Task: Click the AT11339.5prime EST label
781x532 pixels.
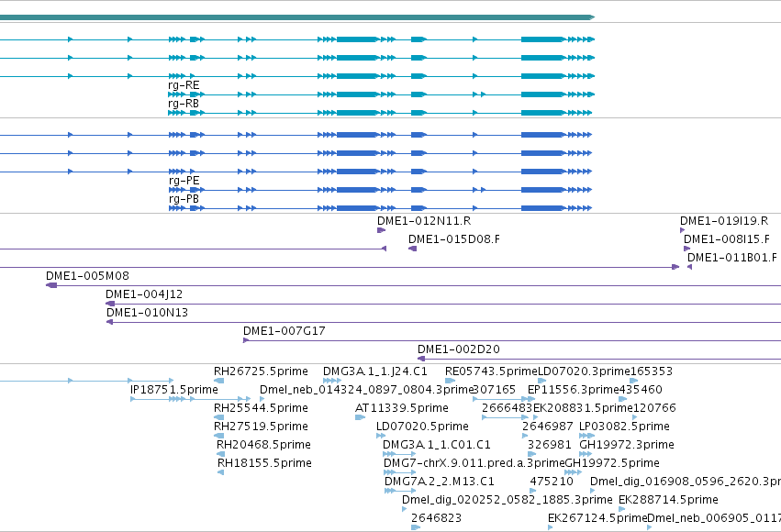Action: pyautogui.click(x=402, y=408)
